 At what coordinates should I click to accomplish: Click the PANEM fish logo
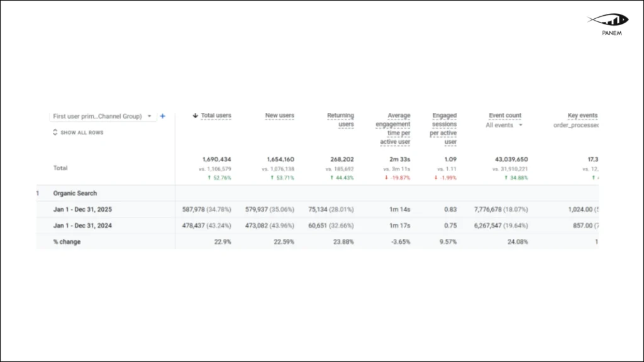pyautogui.click(x=608, y=19)
